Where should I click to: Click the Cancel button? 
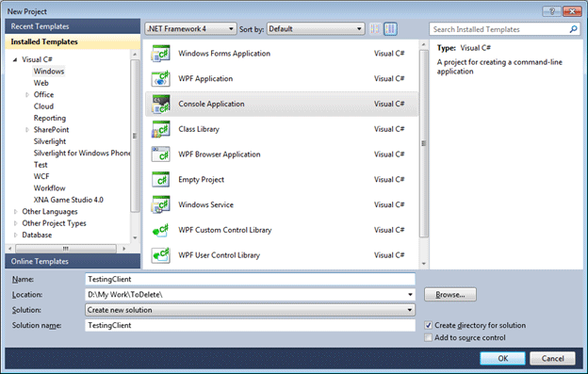coord(552,358)
